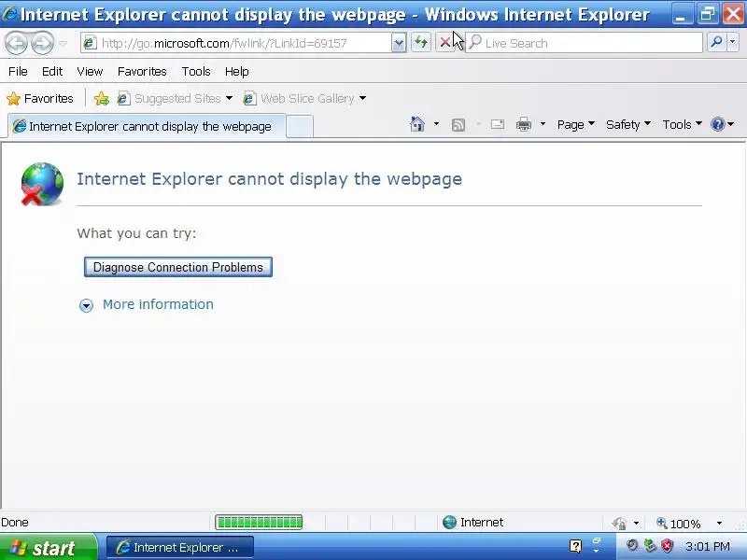Open the Tools menu in menu bar
The width and height of the screenshot is (747, 560).
click(x=196, y=72)
